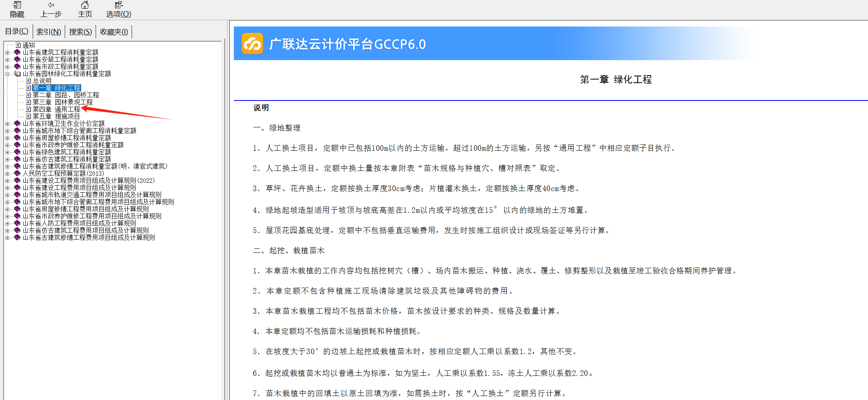Click the page icon next to 通知
This screenshot has height=400, width=868.
point(18,45)
